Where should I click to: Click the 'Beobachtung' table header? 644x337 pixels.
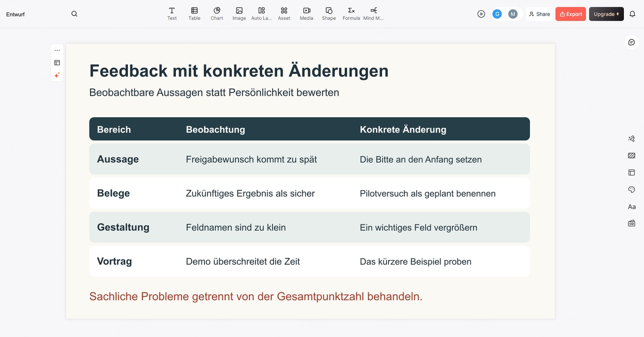click(x=216, y=129)
